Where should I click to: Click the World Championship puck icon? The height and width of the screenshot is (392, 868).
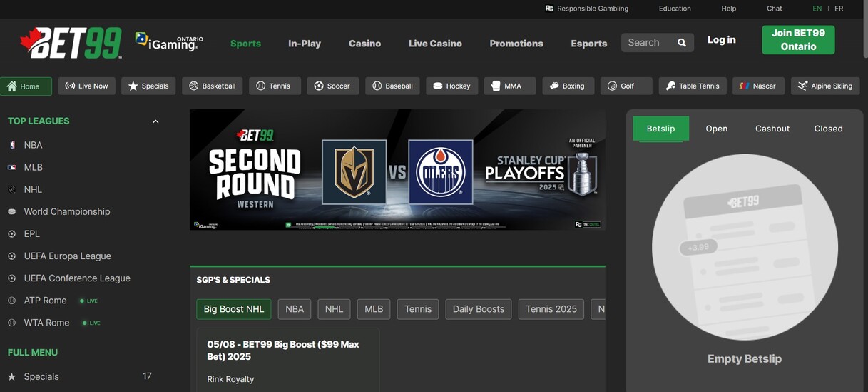[11, 211]
